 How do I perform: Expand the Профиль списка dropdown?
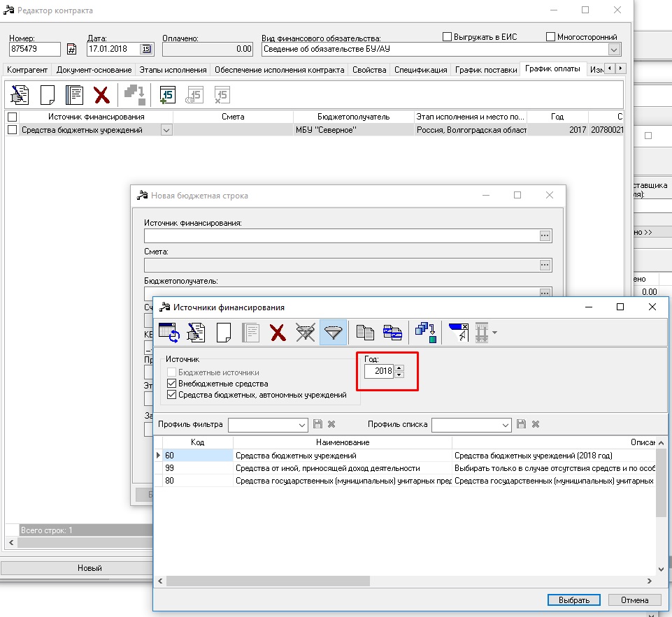[506, 425]
